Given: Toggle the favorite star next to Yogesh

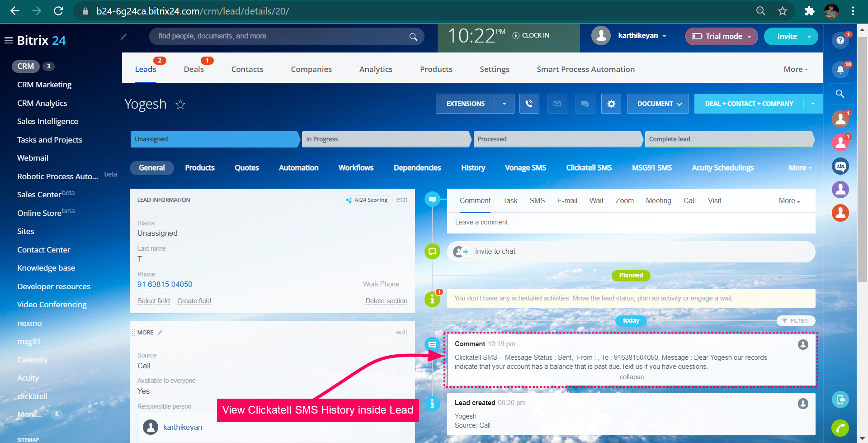Looking at the screenshot, I should [x=180, y=104].
